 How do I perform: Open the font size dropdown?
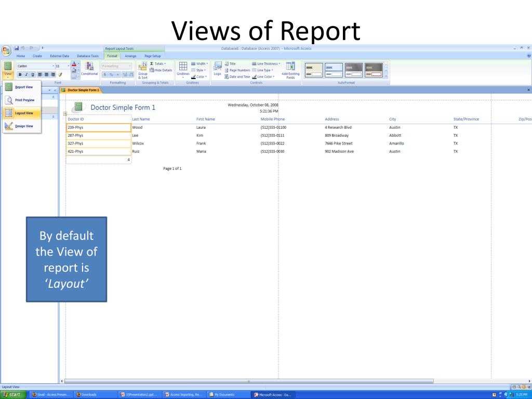click(x=68, y=66)
